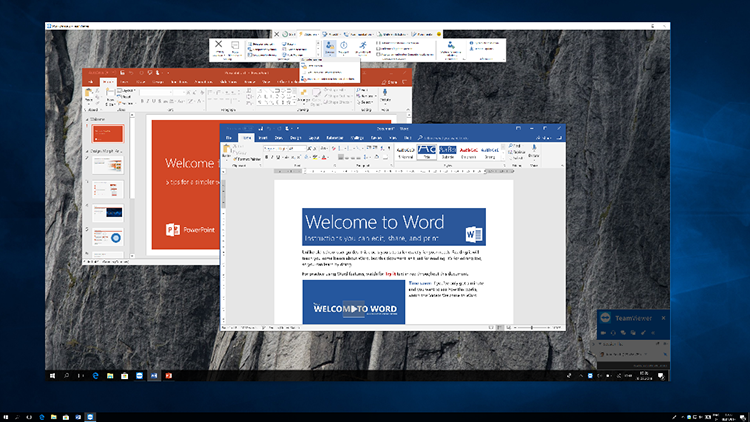Expand the Layout dropdown in PowerPoint
Screen dimensions: 750x422
click(127, 90)
